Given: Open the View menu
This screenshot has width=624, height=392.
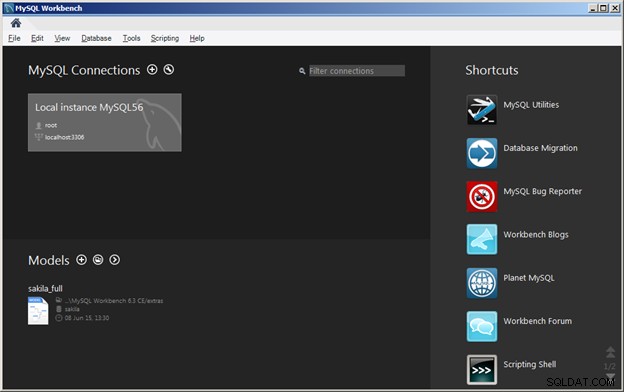Looking at the screenshot, I should 62,38.
